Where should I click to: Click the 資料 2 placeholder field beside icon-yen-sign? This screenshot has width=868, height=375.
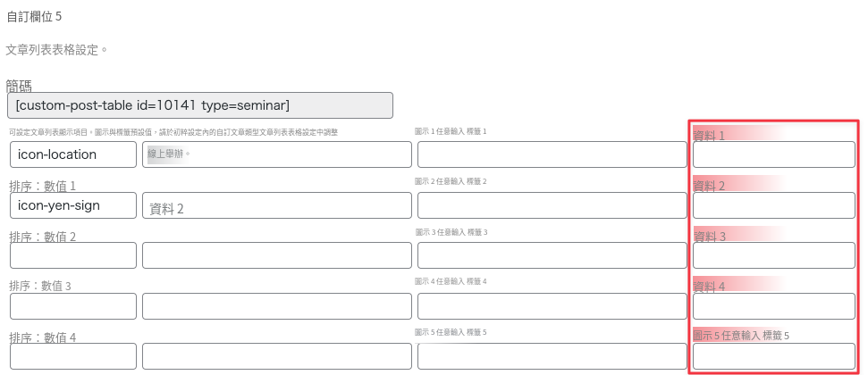pos(277,205)
